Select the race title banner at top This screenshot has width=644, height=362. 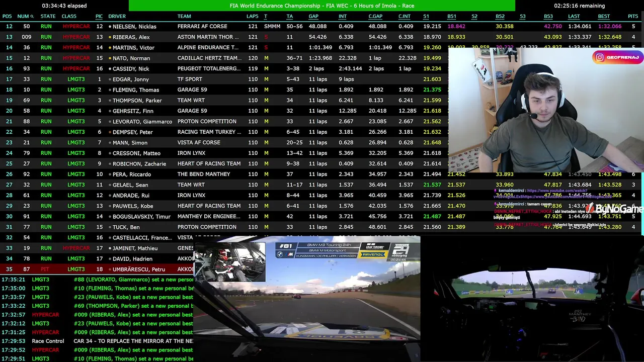pyautogui.click(x=322, y=6)
